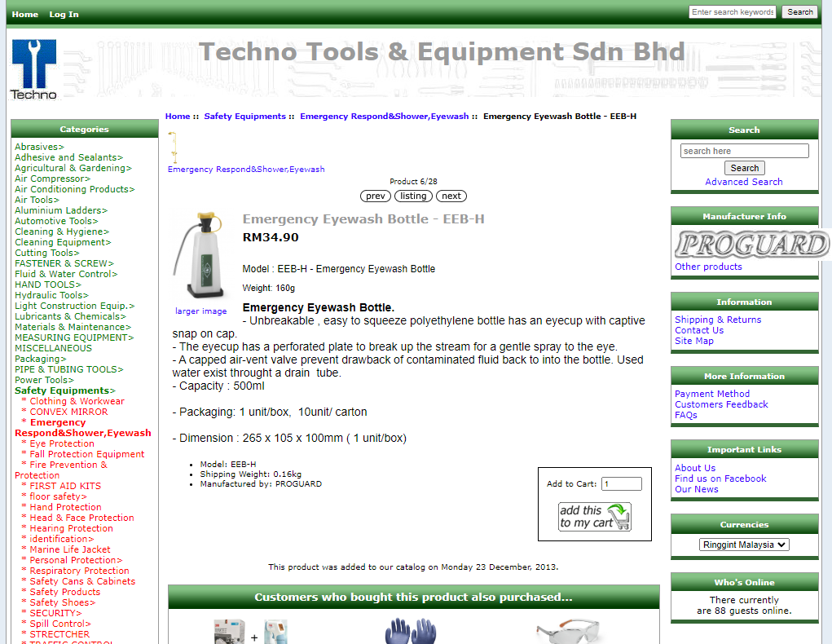Screen dimensions: 832x644
Task: Open the Safety Shoes subcategory
Action: tap(62, 603)
